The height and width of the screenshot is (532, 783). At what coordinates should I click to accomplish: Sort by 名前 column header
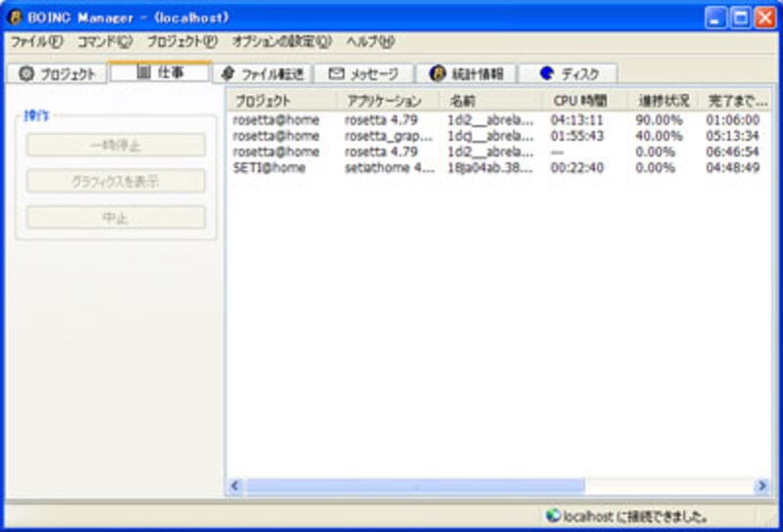coord(491,101)
